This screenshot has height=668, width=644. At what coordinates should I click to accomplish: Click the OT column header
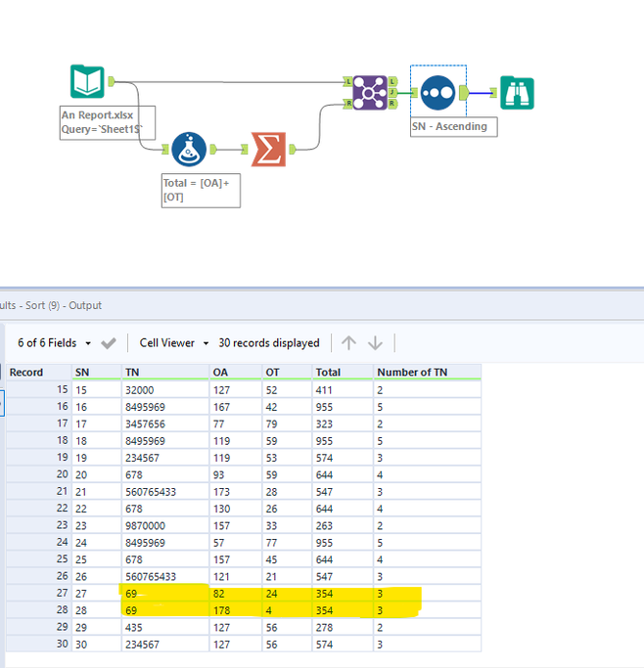click(x=287, y=373)
